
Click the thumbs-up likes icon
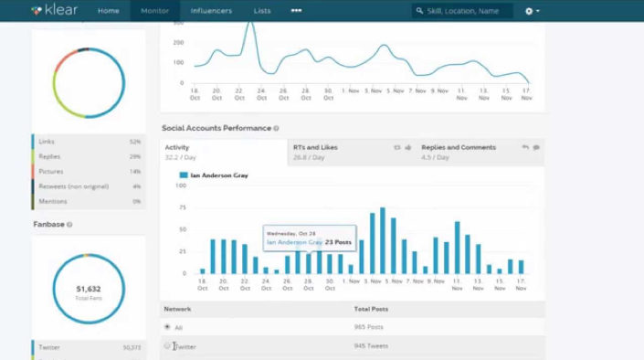pos(407,147)
